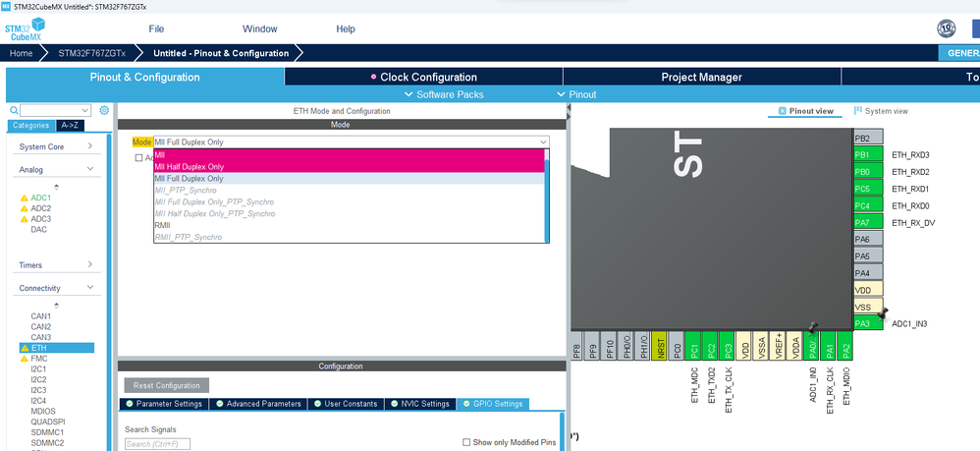Click the 10-year anniversary badge icon

947,28
